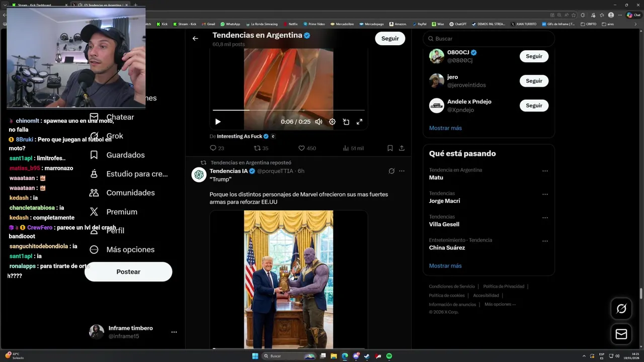Open WhatsApp bookmark in bookmarks bar
644x362 pixels.
click(230, 24)
